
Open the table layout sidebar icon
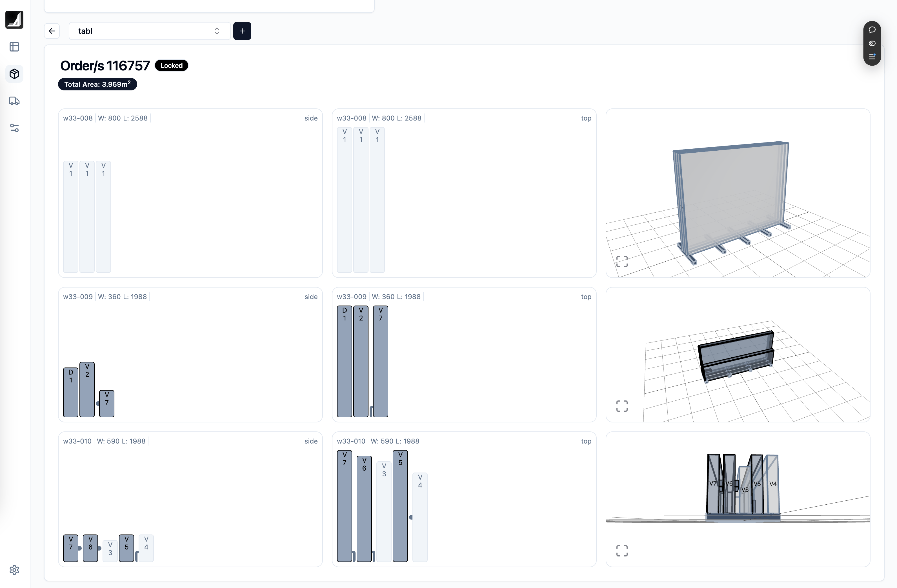coord(14,47)
